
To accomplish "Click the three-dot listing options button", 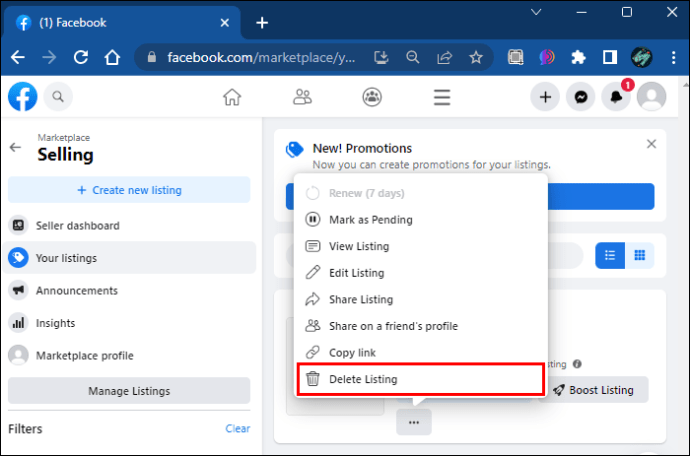I will (x=414, y=423).
